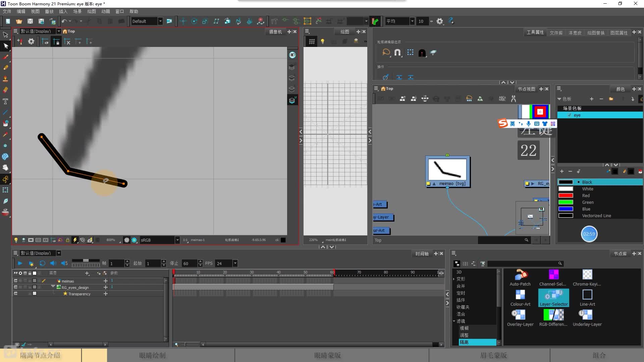Viewport: 644px width, 362px height.
Task: Click Node Library search field
Action: (x=525, y=263)
